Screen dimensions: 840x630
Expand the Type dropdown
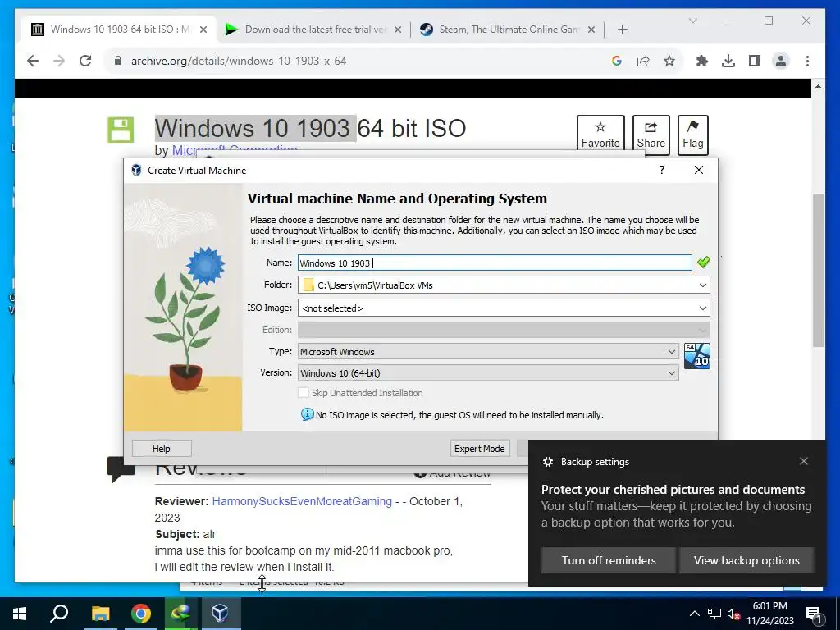click(x=671, y=351)
